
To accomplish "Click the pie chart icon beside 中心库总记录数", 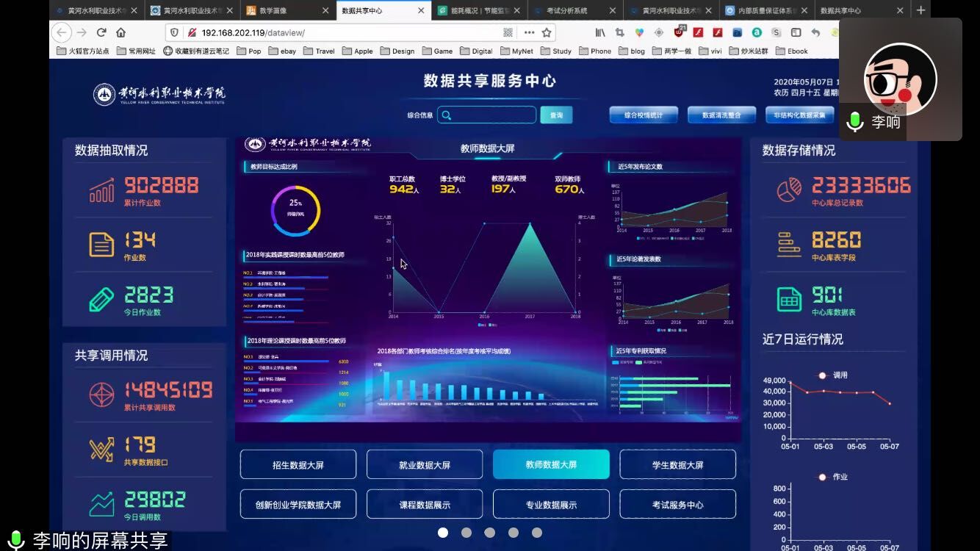I will click(x=789, y=190).
